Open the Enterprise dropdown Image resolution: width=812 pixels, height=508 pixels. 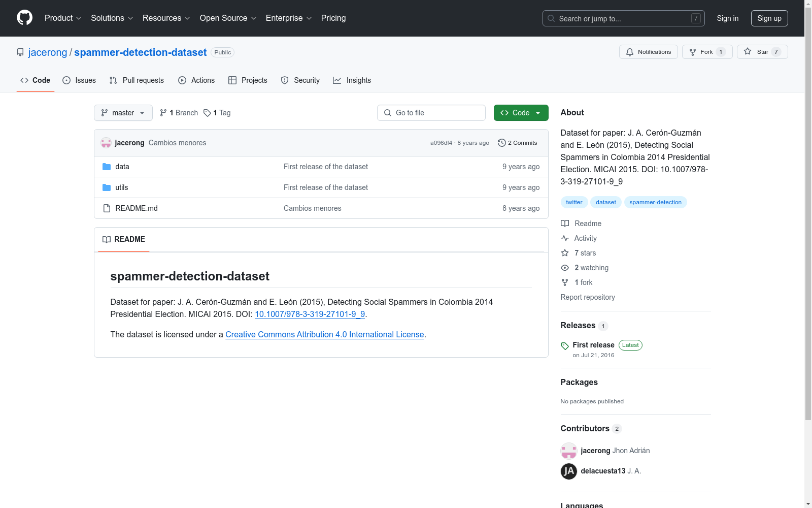pyautogui.click(x=289, y=18)
